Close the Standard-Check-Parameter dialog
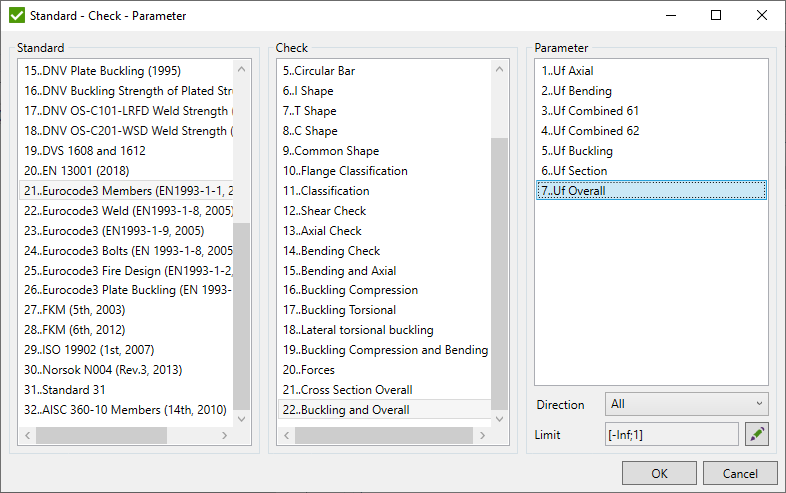786x493 pixels. (761, 16)
